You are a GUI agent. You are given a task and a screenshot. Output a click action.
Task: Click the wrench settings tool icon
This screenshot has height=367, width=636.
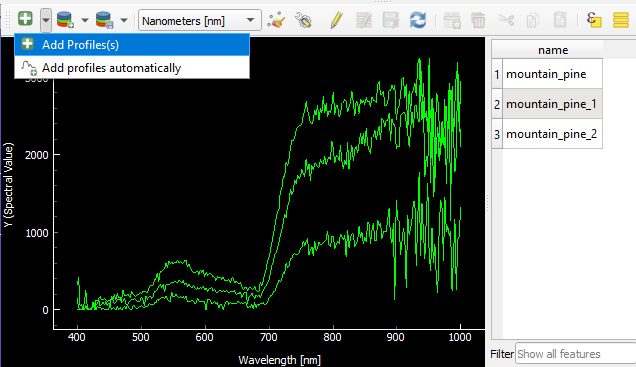[303, 20]
